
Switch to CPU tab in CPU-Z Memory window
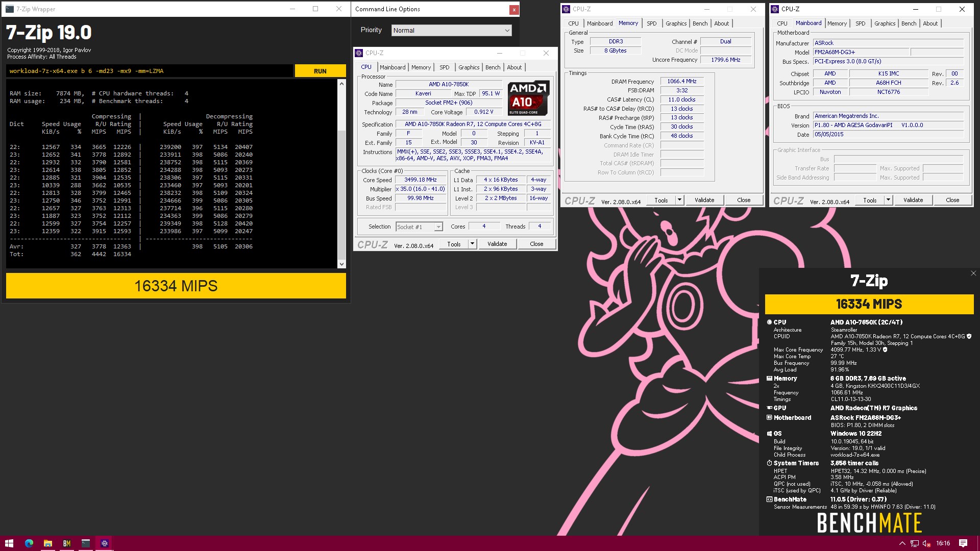[573, 23]
